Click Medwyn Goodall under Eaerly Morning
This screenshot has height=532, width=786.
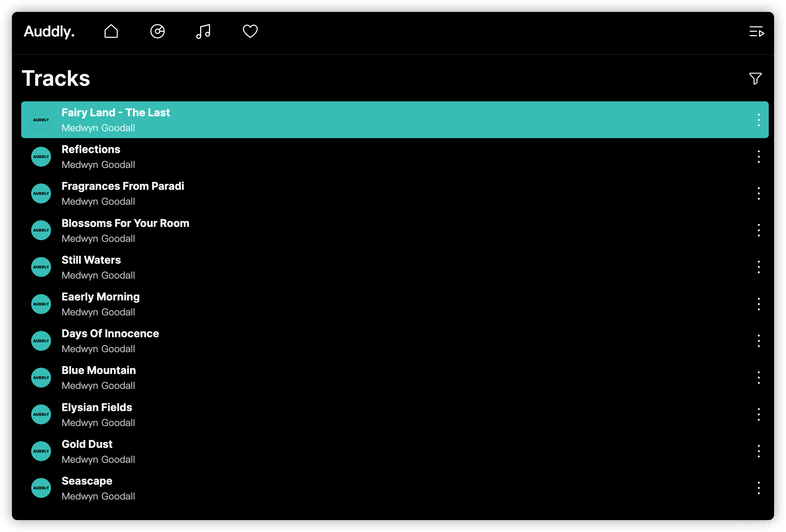(x=98, y=312)
